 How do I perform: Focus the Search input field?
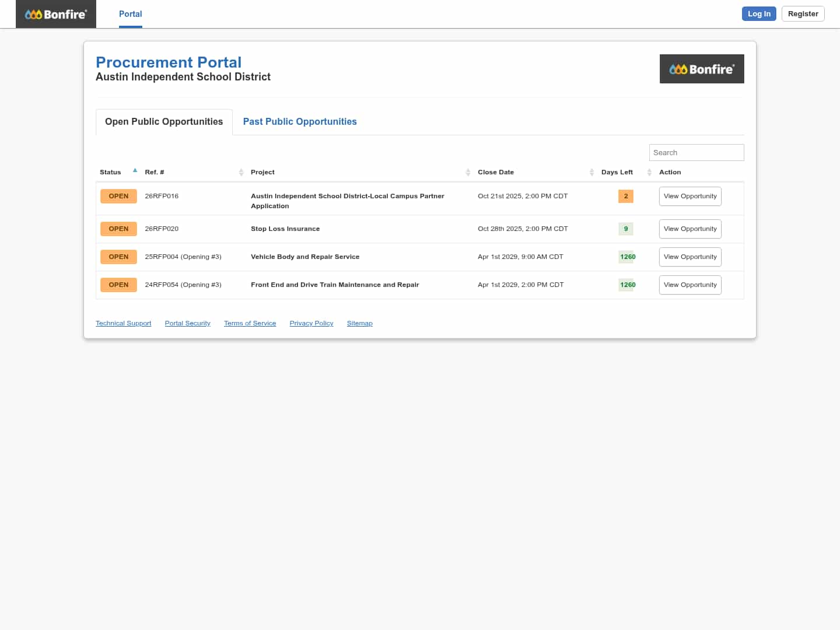coord(696,152)
